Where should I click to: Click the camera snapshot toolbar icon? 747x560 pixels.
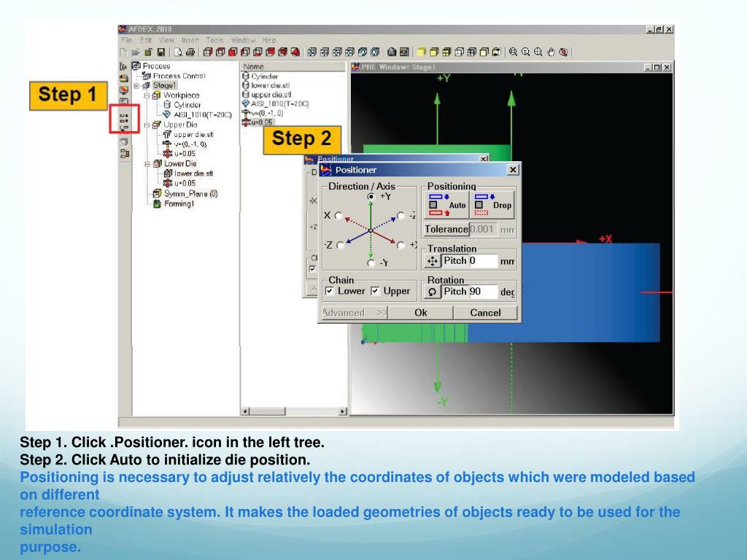[x=392, y=52]
